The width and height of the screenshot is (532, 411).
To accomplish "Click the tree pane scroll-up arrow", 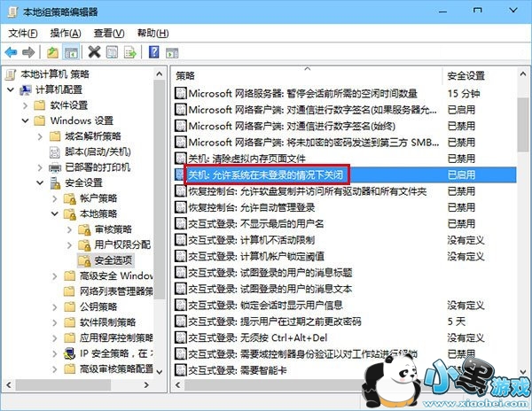I will pyautogui.click(x=159, y=74).
